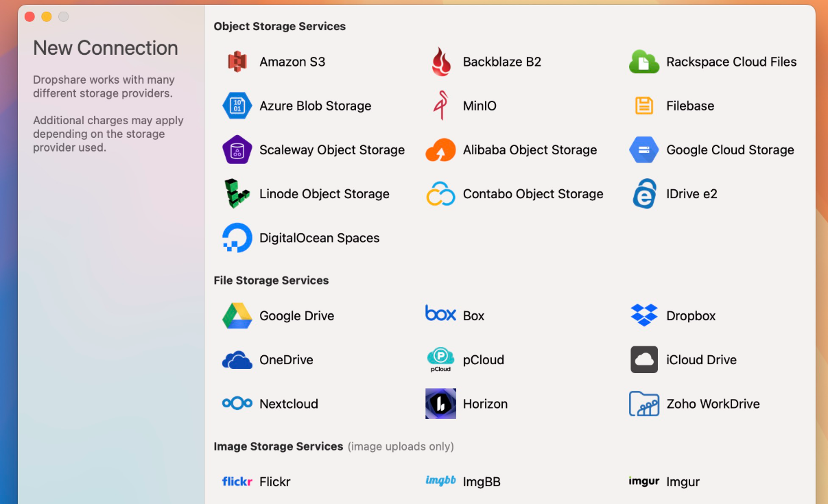828x504 pixels.
Task: Select the DigitalOcean Spaces label
Action: coord(320,238)
